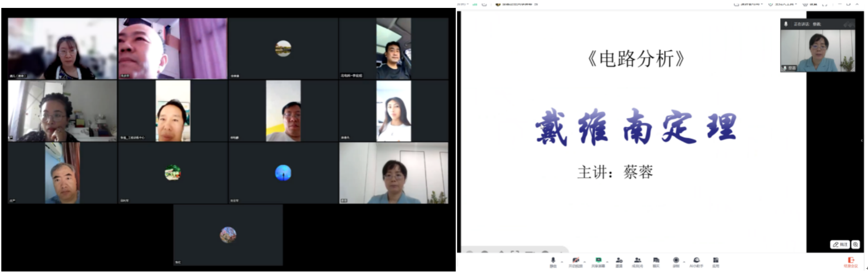
Task: Expand video options arrow beside camera
Action: [584, 262]
